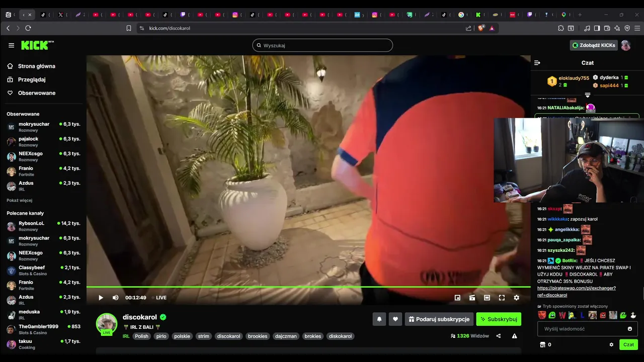Screen dimensions: 644x362
Task: Report the stream via warning icon
Action: [x=514, y=336]
